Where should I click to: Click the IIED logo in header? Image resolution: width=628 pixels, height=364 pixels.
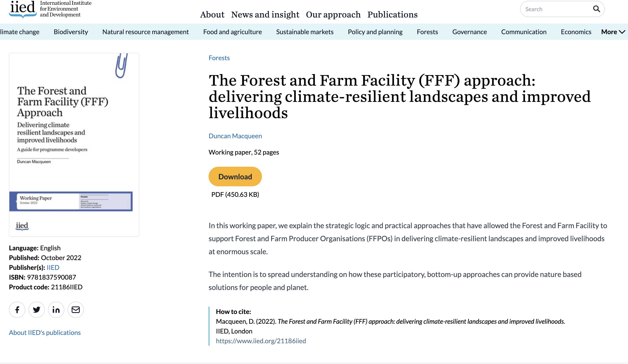(x=50, y=9)
